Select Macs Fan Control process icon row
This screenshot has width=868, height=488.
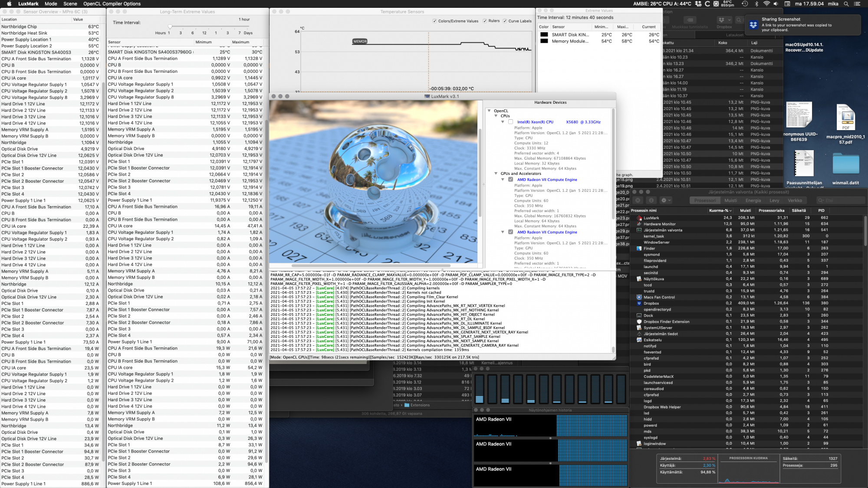tap(639, 297)
